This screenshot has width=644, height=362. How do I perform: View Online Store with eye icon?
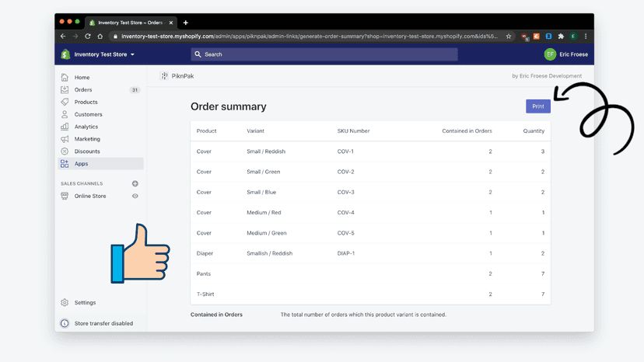coord(135,196)
